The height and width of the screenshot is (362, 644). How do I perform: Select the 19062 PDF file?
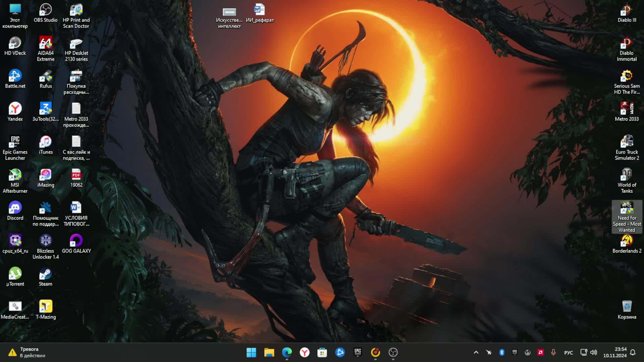[x=76, y=178]
